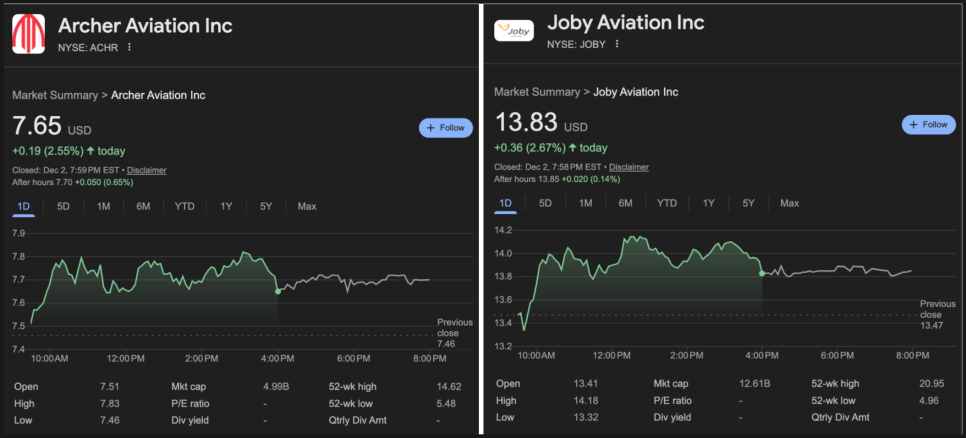This screenshot has width=966, height=438.
Task: Select 5D range on Archer chart
Action: click(63, 206)
